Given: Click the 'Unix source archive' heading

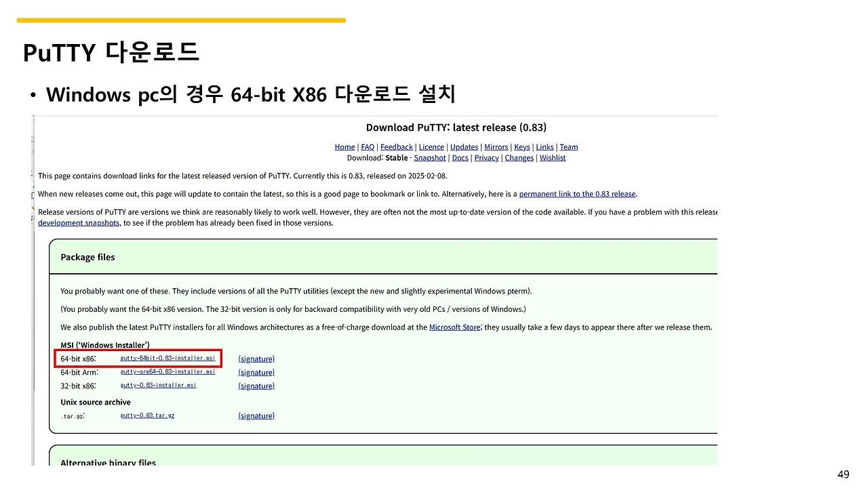Looking at the screenshot, I should pos(96,402).
